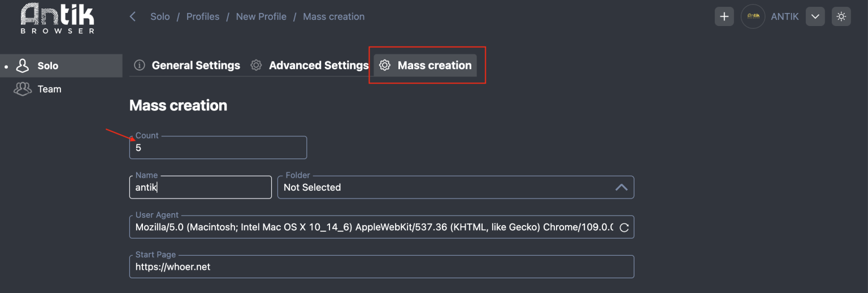Select the Start Page URL field
The image size is (868, 293).
pos(381,266)
